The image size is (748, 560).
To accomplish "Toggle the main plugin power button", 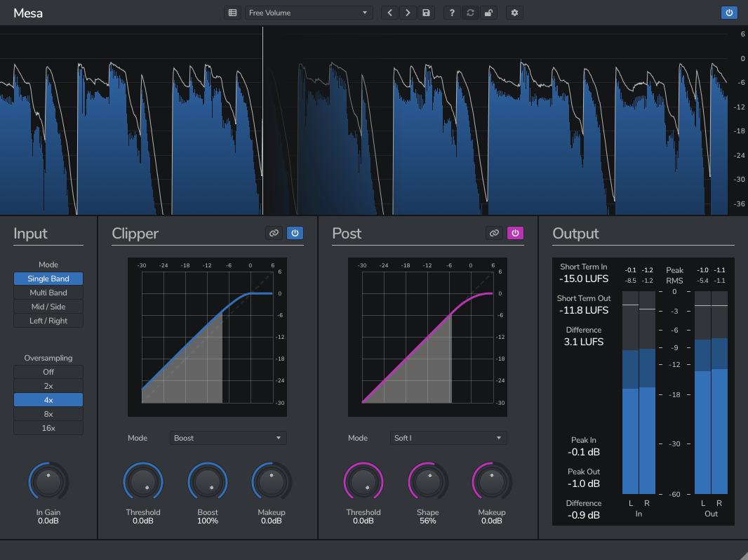I will (729, 13).
